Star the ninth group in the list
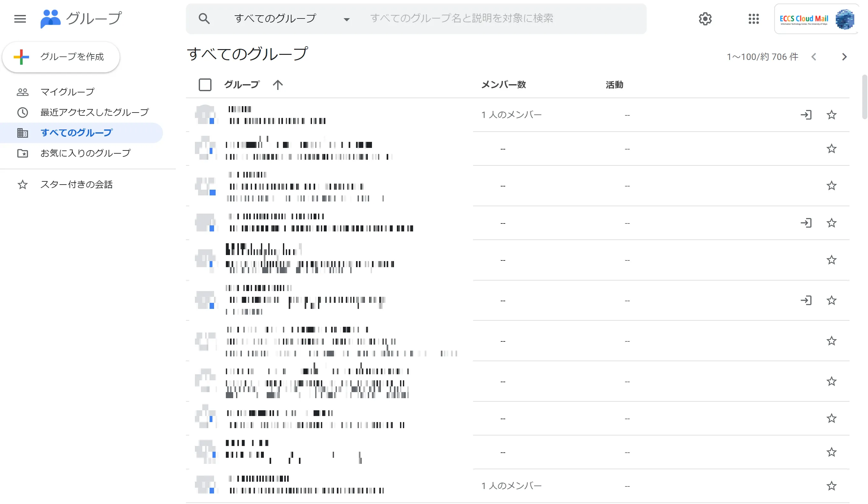The image size is (868, 504). pos(831,418)
